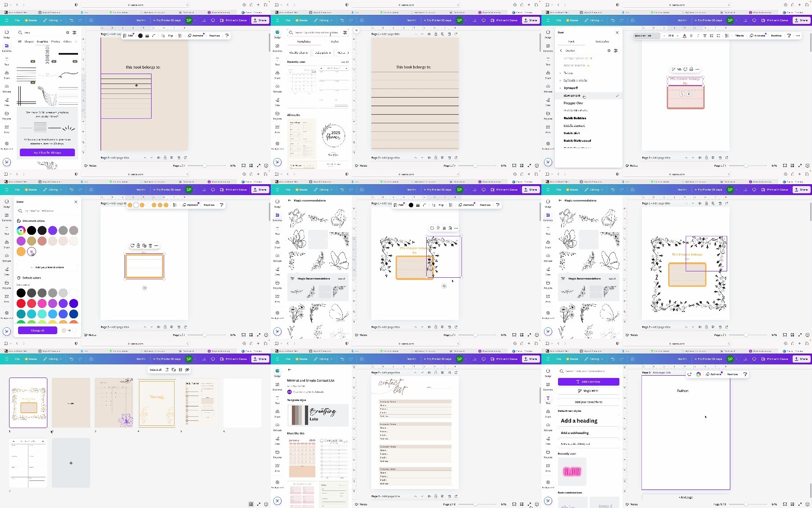
Task: Switch to Styles tab in the templates panel
Action: point(335,42)
